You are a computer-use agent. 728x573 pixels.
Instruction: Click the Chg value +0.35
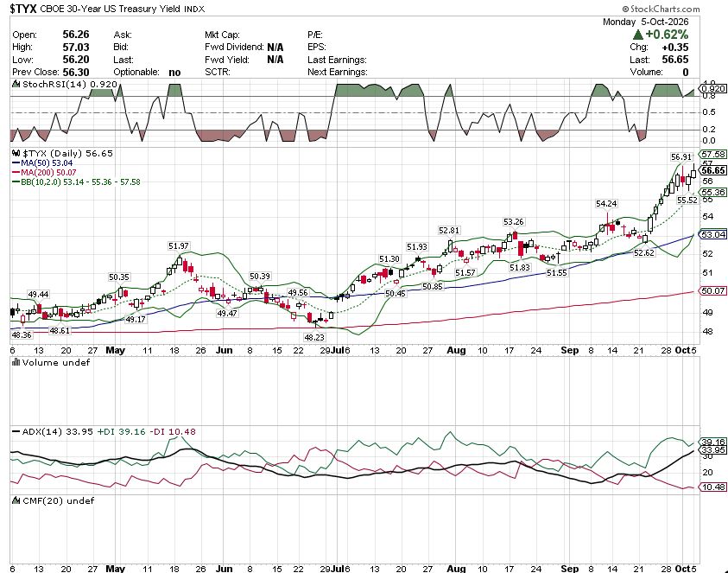tap(675, 47)
